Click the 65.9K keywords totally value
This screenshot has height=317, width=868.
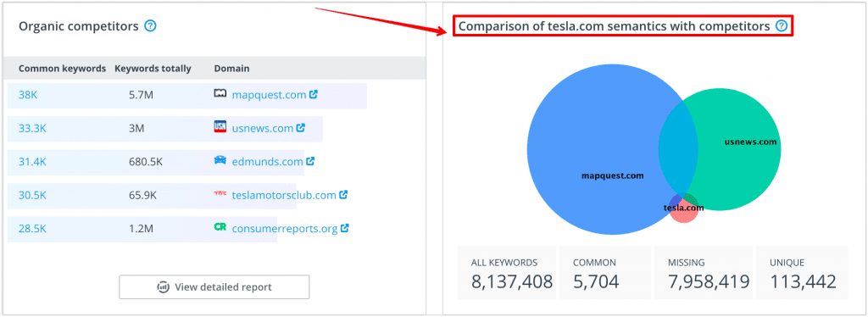point(142,195)
